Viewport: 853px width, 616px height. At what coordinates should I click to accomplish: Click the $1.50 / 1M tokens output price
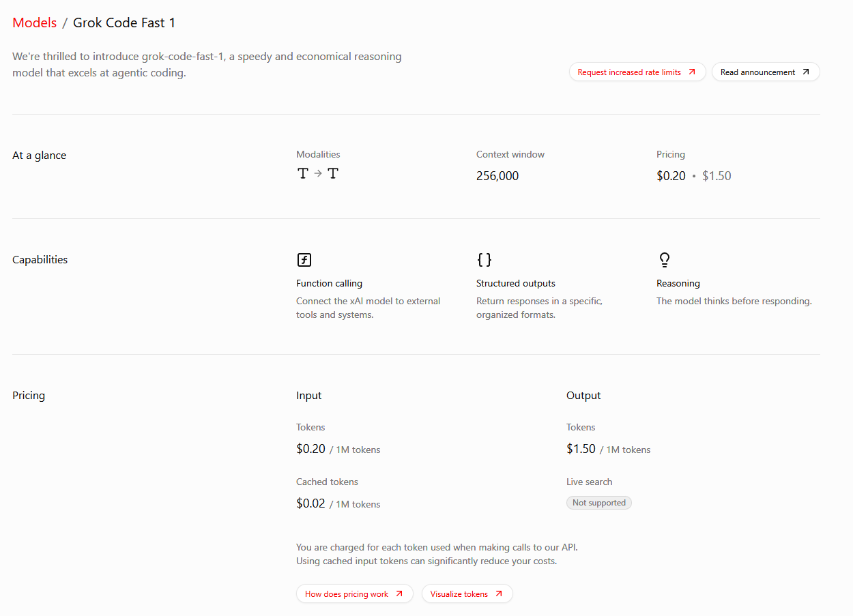coord(609,450)
